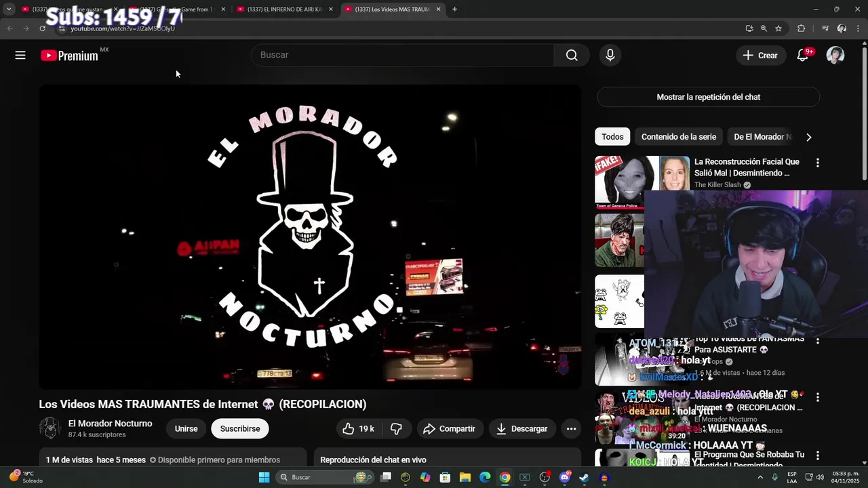Switch to EL INFIERNO DE AIRI KA browser tab

coord(285,9)
